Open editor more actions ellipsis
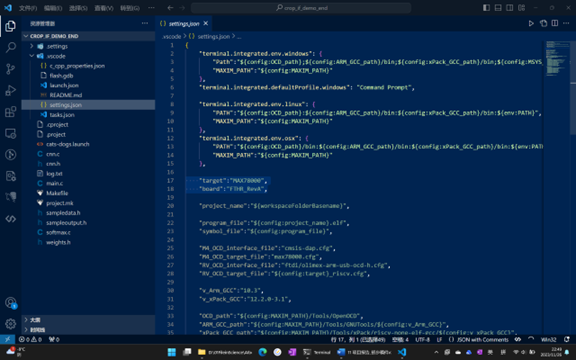The width and height of the screenshot is (576, 360). pos(566,24)
